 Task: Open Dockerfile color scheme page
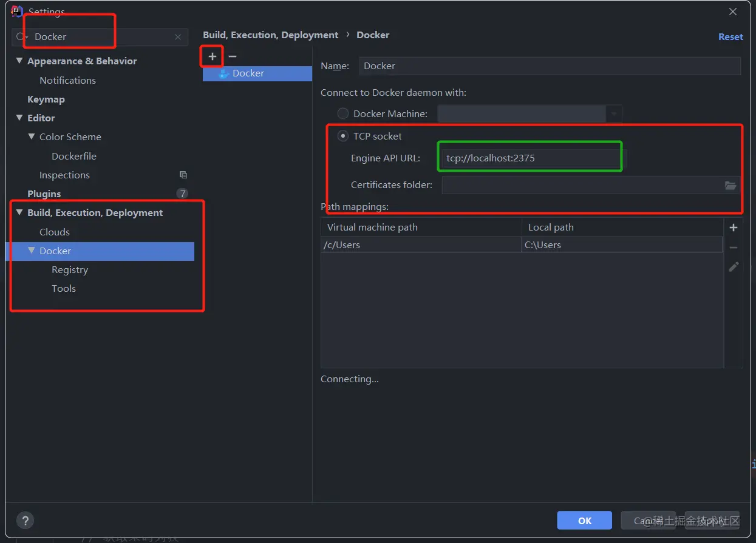74,156
